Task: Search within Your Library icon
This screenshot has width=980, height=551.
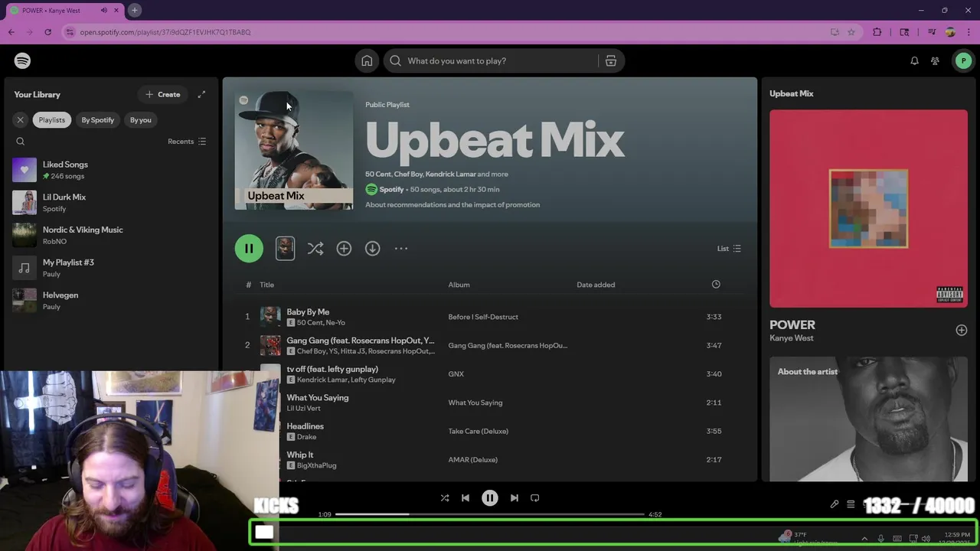Action: (x=21, y=142)
